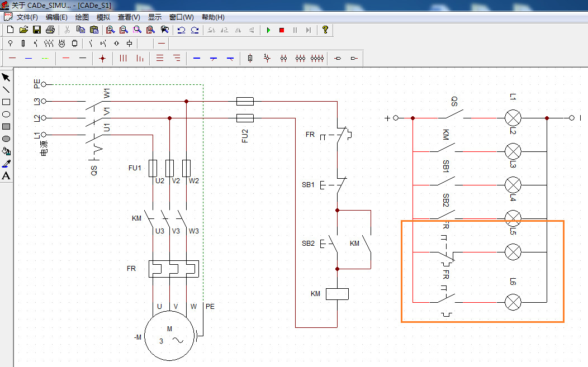This screenshot has width=588, height=367.
Task: Click the Redo arrow icon
Action: click(195, 30)
